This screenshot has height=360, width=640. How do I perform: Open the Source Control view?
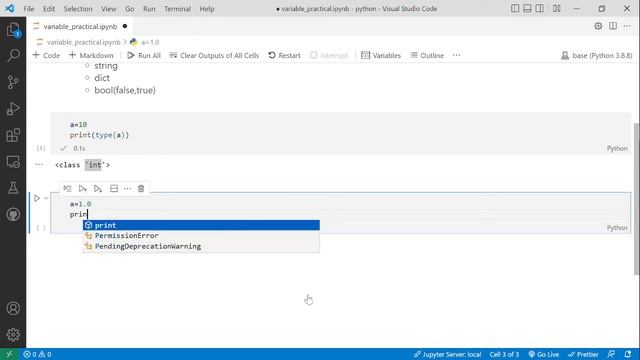(x=13, y=82)
